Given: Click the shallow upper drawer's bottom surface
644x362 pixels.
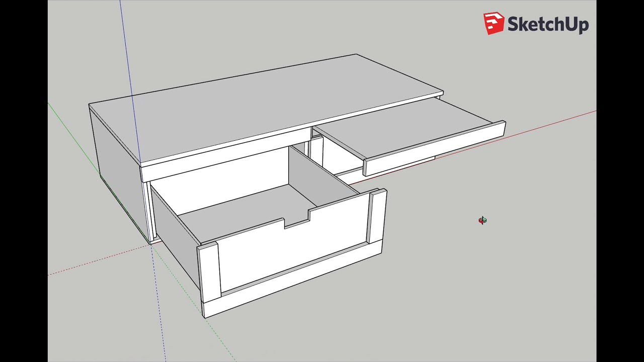Looking at the screenshot, I should pos(403,128).
